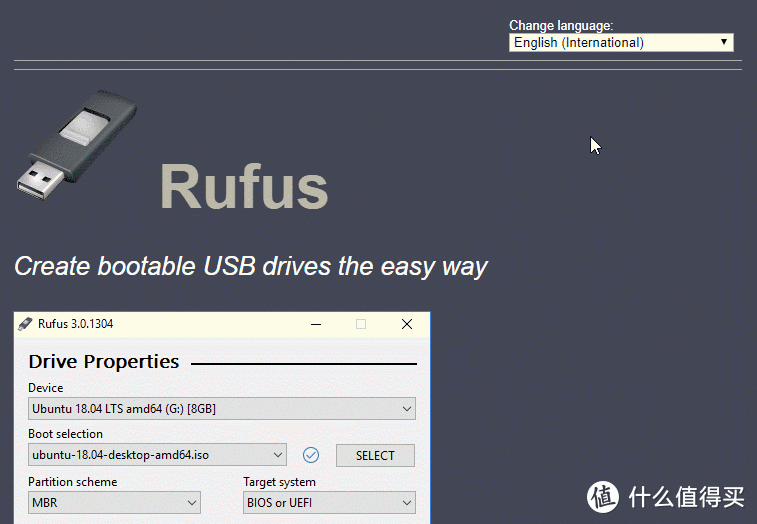The image size is (757, 524).
Task: Click the Target system label
Action: (x=280, y=482)
